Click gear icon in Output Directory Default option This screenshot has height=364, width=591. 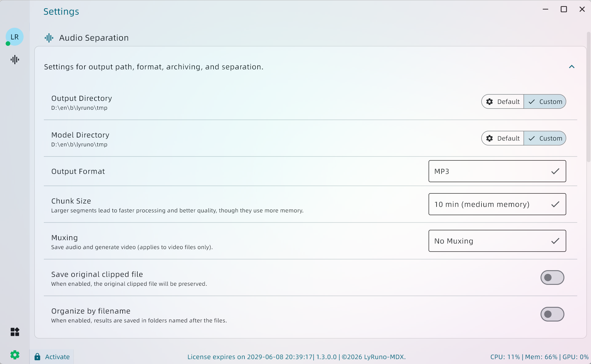489,102
